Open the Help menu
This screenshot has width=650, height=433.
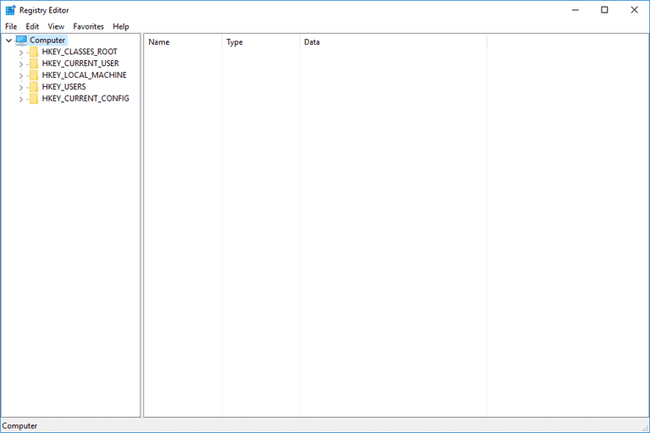pos(121,26)
